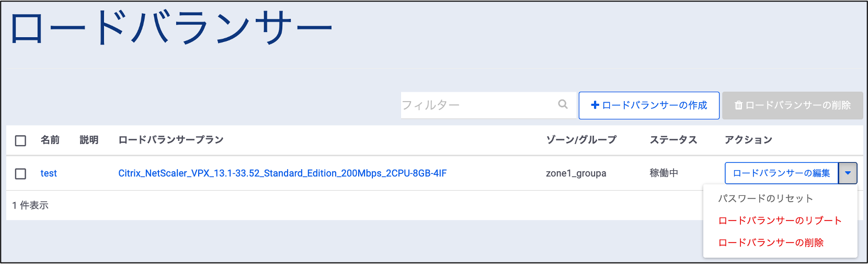Click the ステータス column header
The width and height of the screenshot is (868, 264).
pyautogui.click(x=673, y=140)
